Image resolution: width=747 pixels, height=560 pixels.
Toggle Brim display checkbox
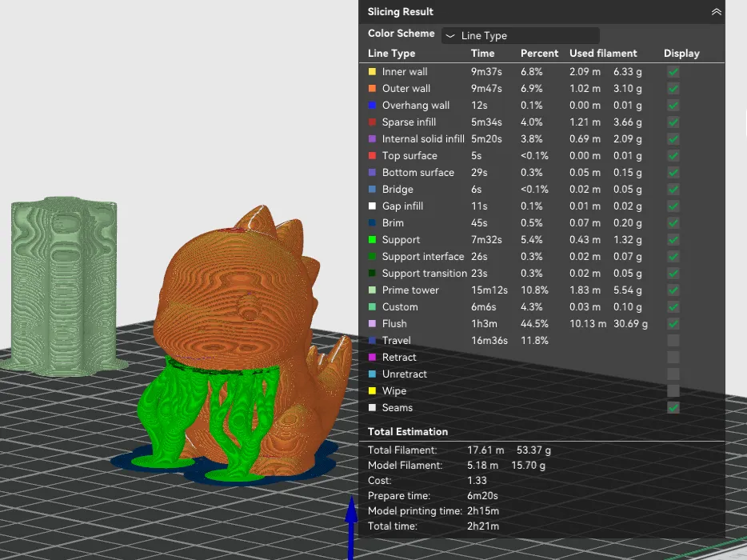coord(673,223)
